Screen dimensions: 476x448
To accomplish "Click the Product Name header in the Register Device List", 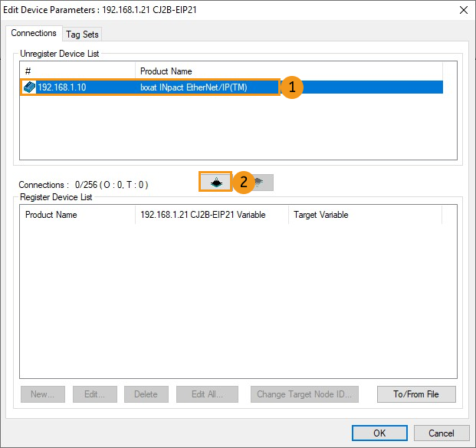I will click(x=77, y=215).
